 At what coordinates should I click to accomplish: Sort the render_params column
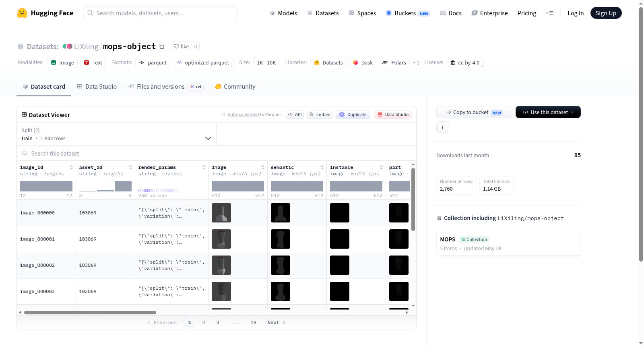pos(204,167)
